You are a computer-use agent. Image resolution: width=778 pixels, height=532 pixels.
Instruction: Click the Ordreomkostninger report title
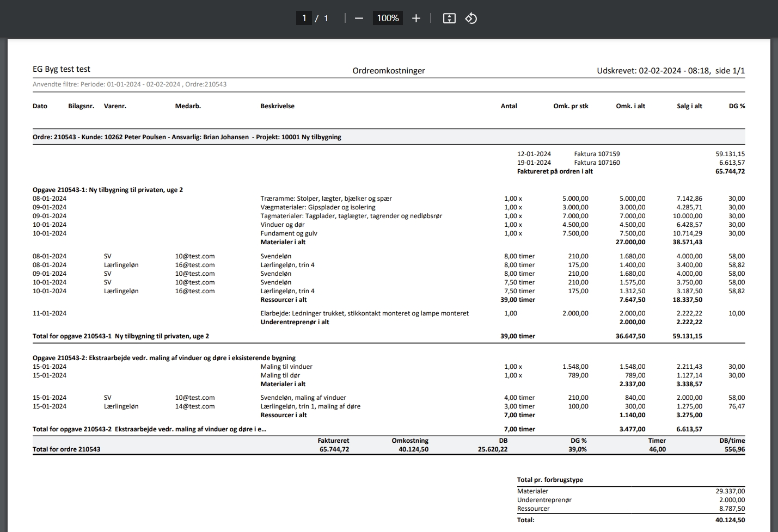click(x=389, y=71)
